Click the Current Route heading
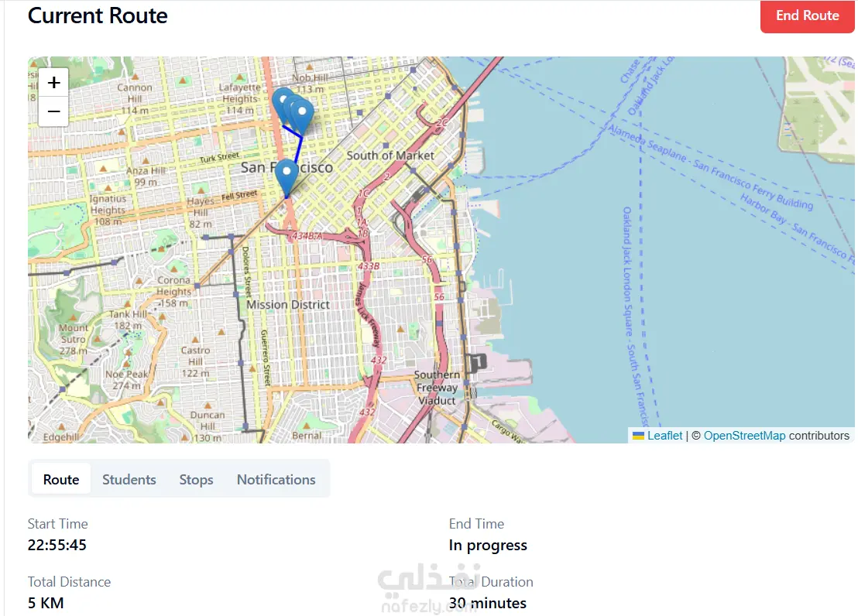The height and width of the screenshot is (616, 858). point(98,15)
